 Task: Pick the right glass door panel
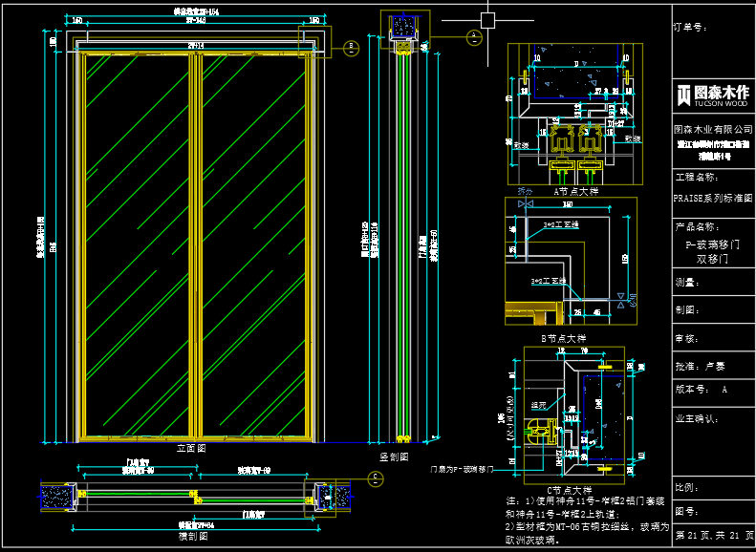point(254,244)
